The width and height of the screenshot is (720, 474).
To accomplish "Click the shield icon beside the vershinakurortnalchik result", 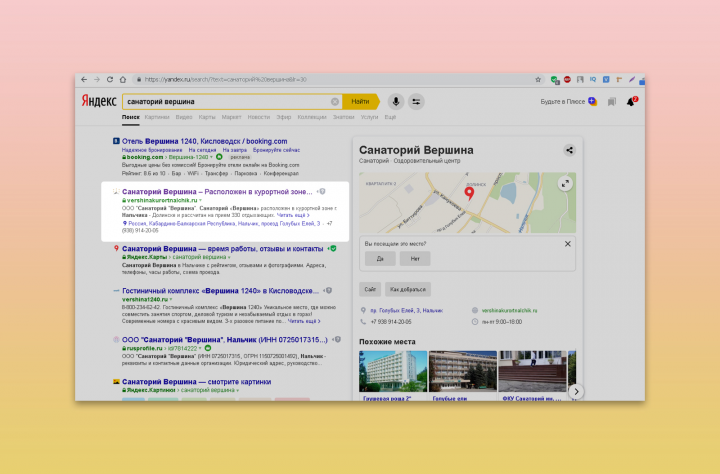I will pyautogui.click(x=322, y=192).
